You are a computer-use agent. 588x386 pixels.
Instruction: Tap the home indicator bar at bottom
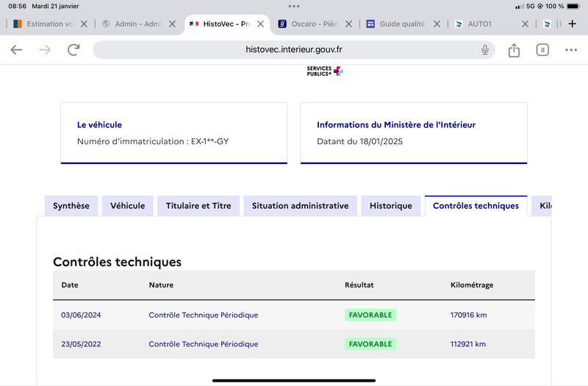(x=294, y=380)
